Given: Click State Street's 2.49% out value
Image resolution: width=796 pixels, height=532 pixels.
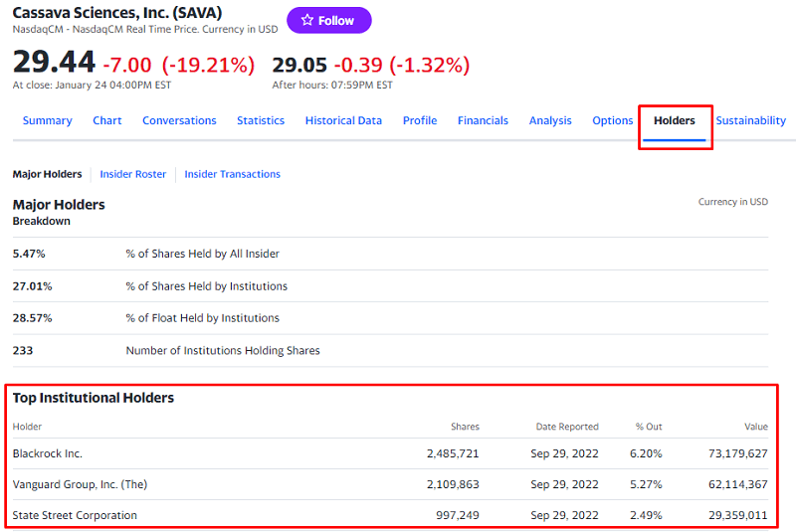Looking at the screenshot, I should pos(646,515).
